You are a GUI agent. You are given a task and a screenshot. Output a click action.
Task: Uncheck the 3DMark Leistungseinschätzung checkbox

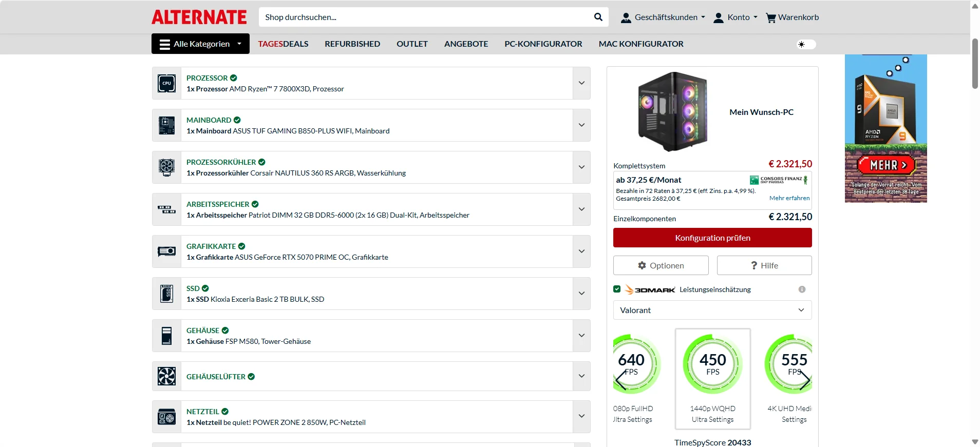click(x=617, y=289)
